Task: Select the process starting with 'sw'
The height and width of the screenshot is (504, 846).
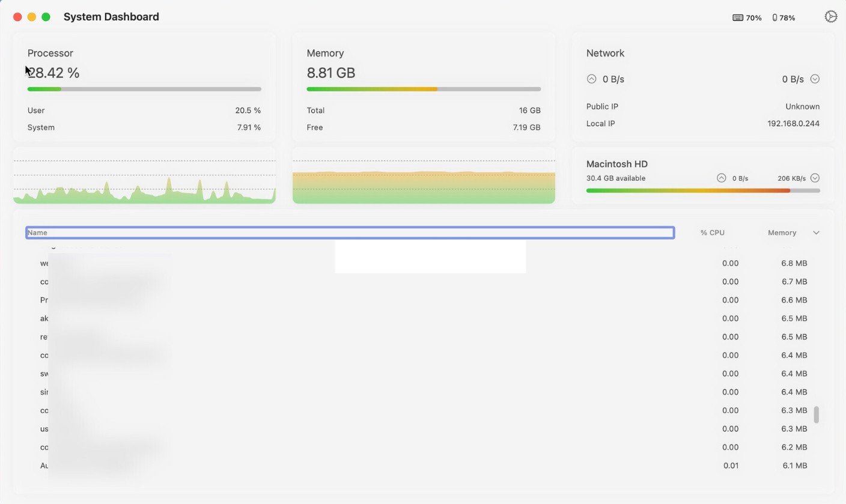Action: pos(424,374)
